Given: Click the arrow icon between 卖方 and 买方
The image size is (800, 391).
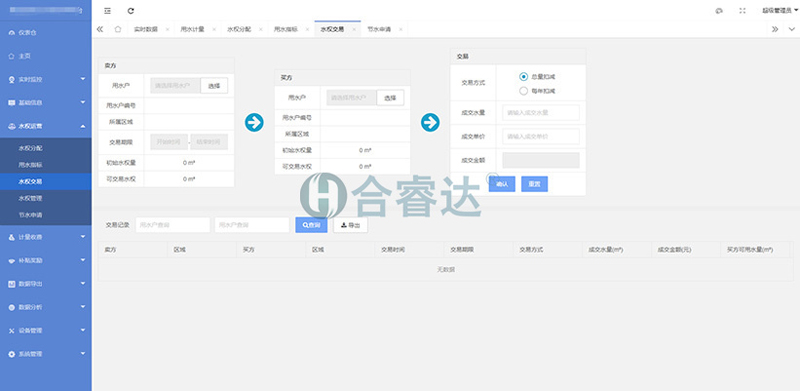Looking at the screenshot, I should [x=254, y=123].
